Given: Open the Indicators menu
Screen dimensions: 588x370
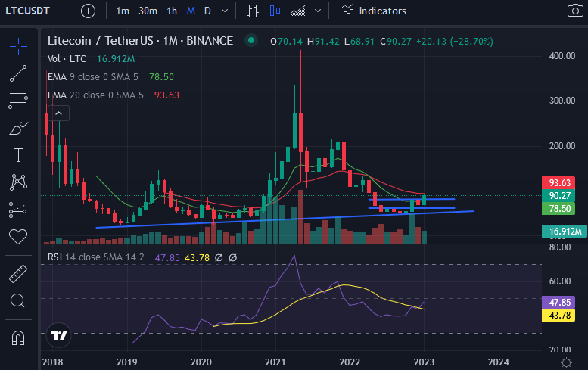Looking at the screenshot, I should pos(373,11).
